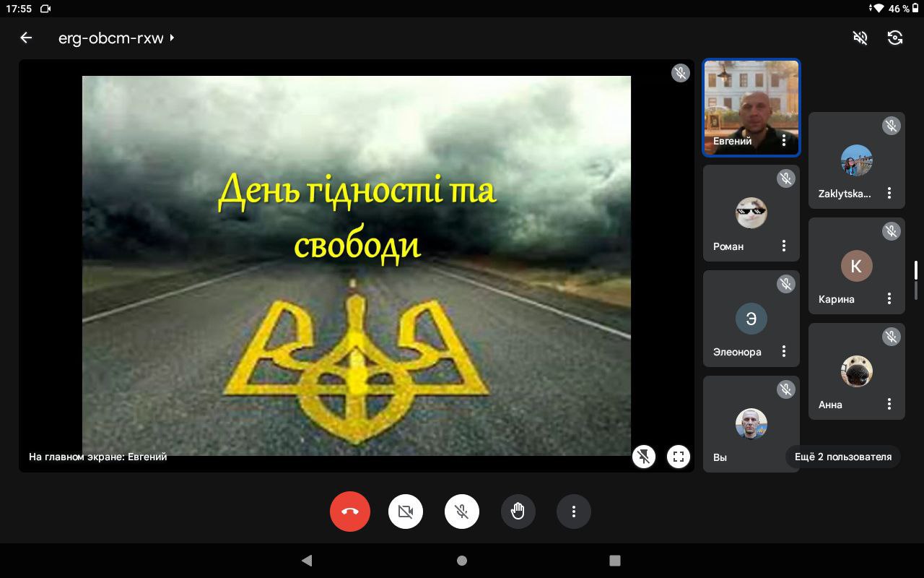924x578 pixels.
Task: Open three-dot menu on Карина's tile
Action: pos(889,299)
